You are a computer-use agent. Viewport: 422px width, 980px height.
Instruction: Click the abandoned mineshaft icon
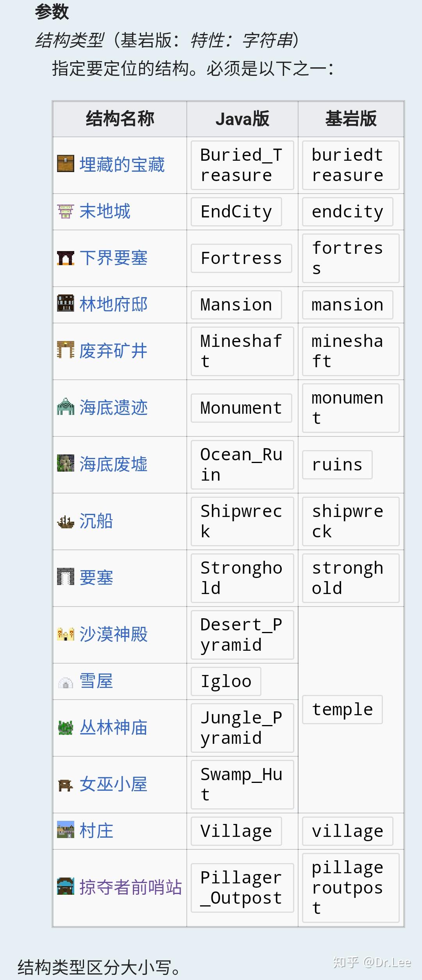click(x=65, y=350)
